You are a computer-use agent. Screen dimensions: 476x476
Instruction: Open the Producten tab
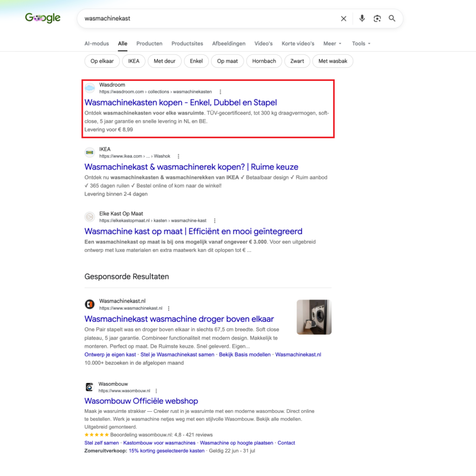pyautogui.click(x=149, y=43)
